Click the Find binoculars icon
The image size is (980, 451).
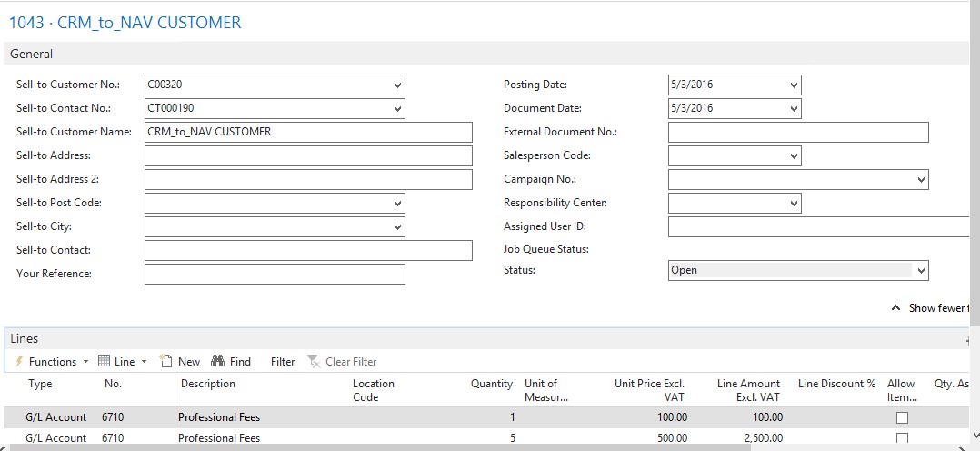[x=217, y=362]
